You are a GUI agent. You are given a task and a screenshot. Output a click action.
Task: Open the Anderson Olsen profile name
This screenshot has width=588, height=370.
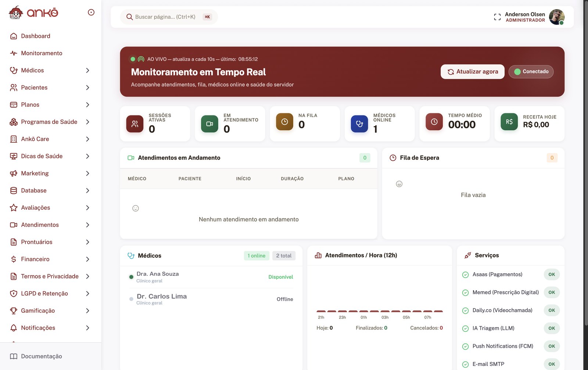click(x=525, y=14)
